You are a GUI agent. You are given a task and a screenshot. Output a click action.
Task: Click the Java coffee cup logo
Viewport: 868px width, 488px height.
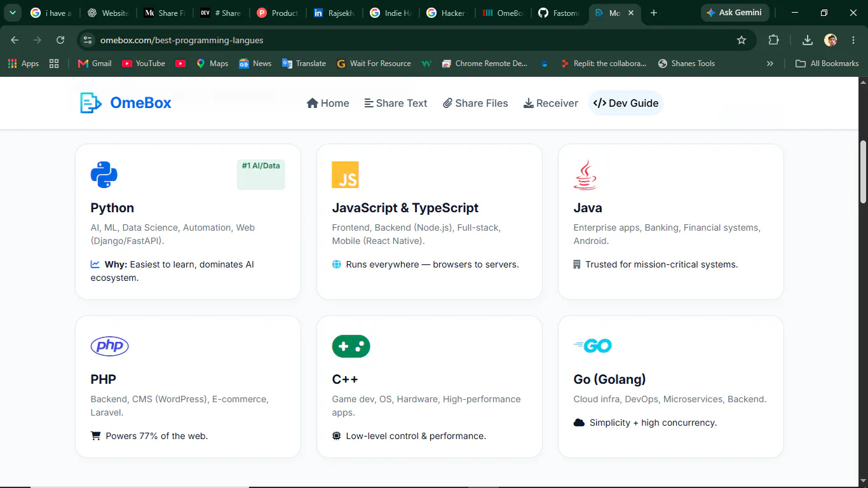point(585,175)
